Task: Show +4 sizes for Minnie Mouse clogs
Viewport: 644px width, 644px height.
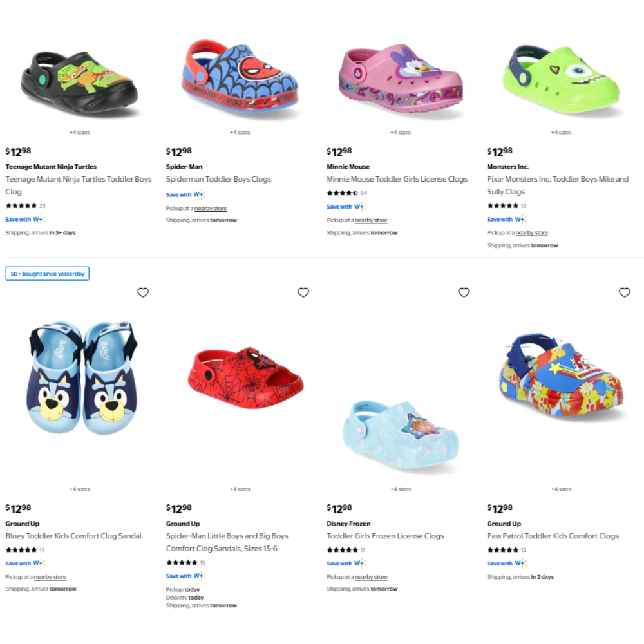Action: 401,132
